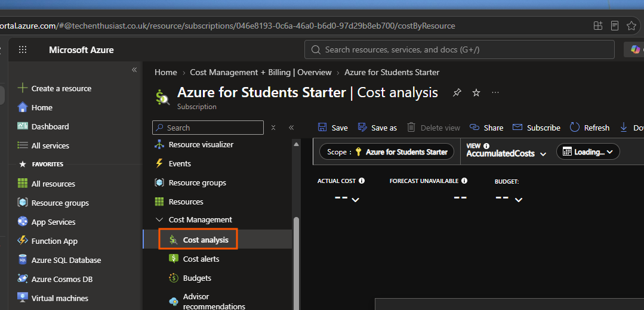The height and width of the screenshot is (310, 644).
Task: Open Advisor recommendations menu item
Action: (208, 302)
